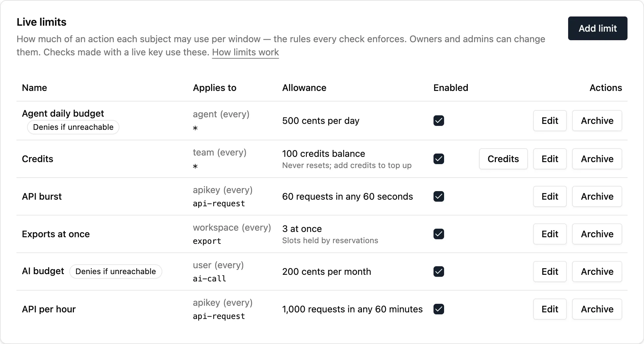Select the API burst limit name
The height and width of the screenshot is (344, 644).
point(42,196)
